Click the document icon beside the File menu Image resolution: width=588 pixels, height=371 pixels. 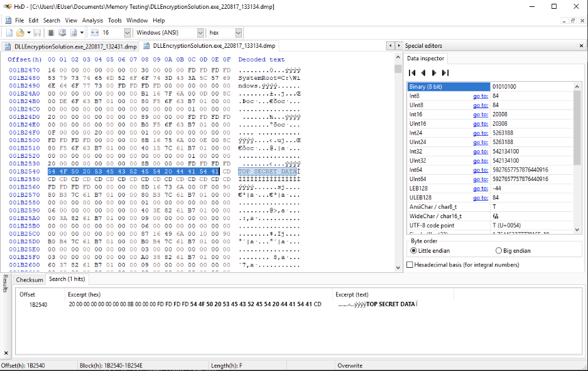point(8,20)
